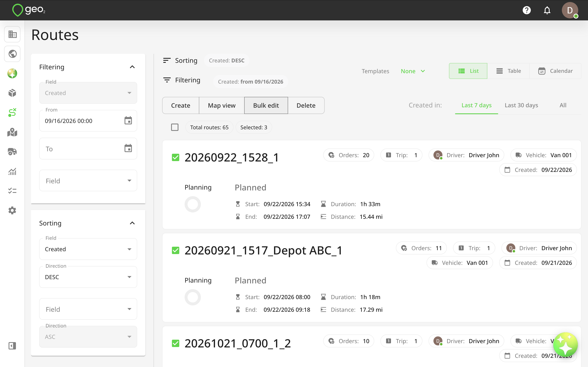
Task: Open notifications bell icon
Action: 547,10
